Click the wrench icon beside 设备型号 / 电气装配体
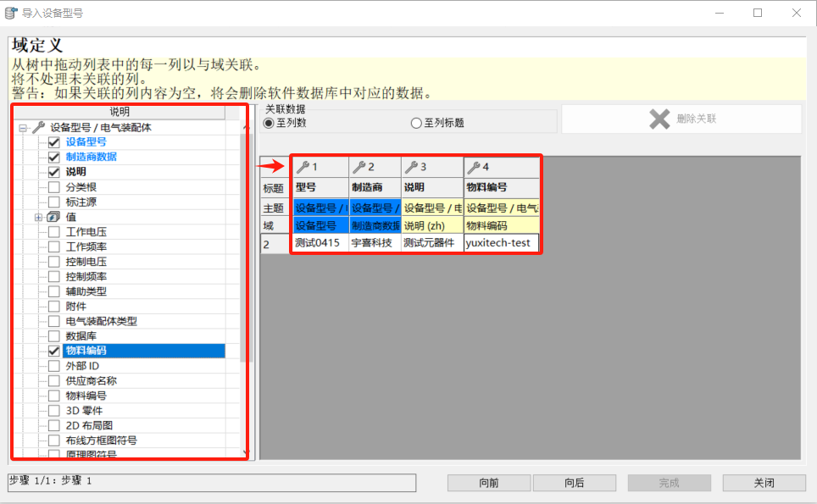Screen dimensions: 817x504 (x=37, y=126)
